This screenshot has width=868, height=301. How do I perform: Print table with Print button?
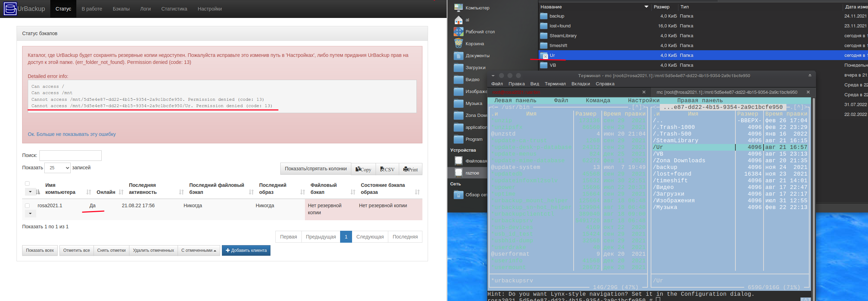pyautogui.click(x=410, y=169)
